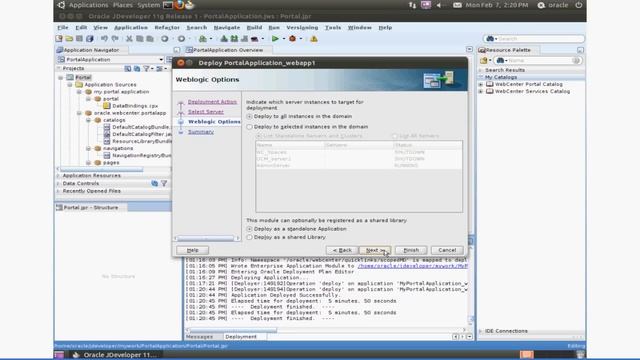The width and height of the screenshot is (640, 360).
Task: Click the Paste toolbar icon
Action: coord(150,39)
